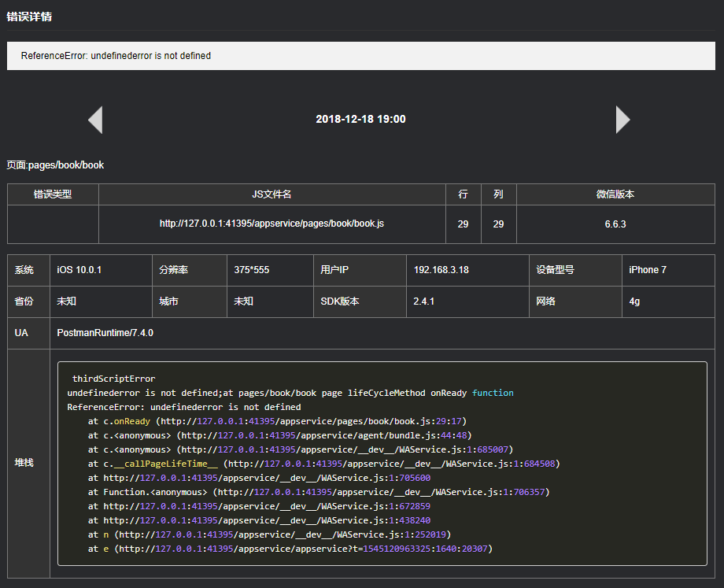The width and height of the screenshot is (724, 588).
Task: Click the JS文件名 column header
Action: click(x=272, y=194)
